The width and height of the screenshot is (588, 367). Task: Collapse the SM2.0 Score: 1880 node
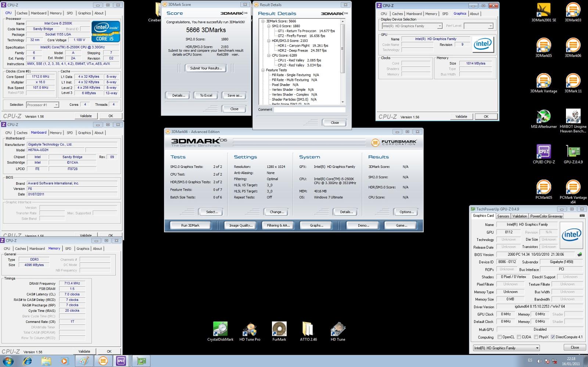(x=269, y=26)
